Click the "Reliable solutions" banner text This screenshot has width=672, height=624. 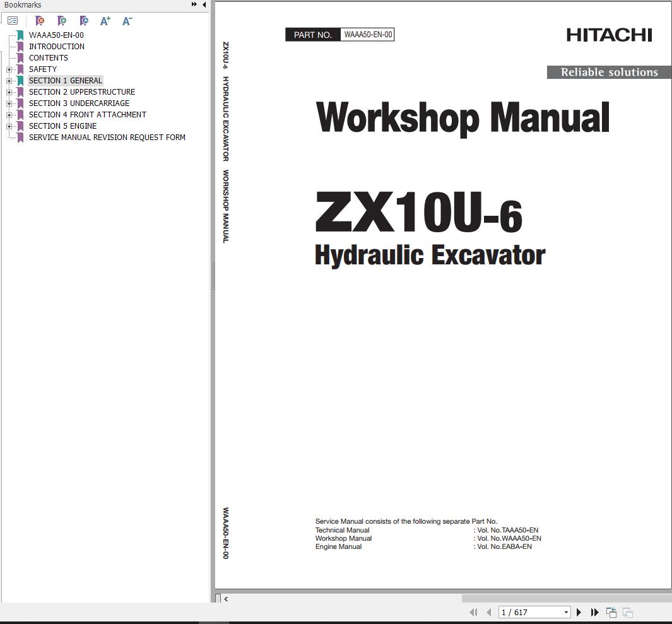[610, 72]
